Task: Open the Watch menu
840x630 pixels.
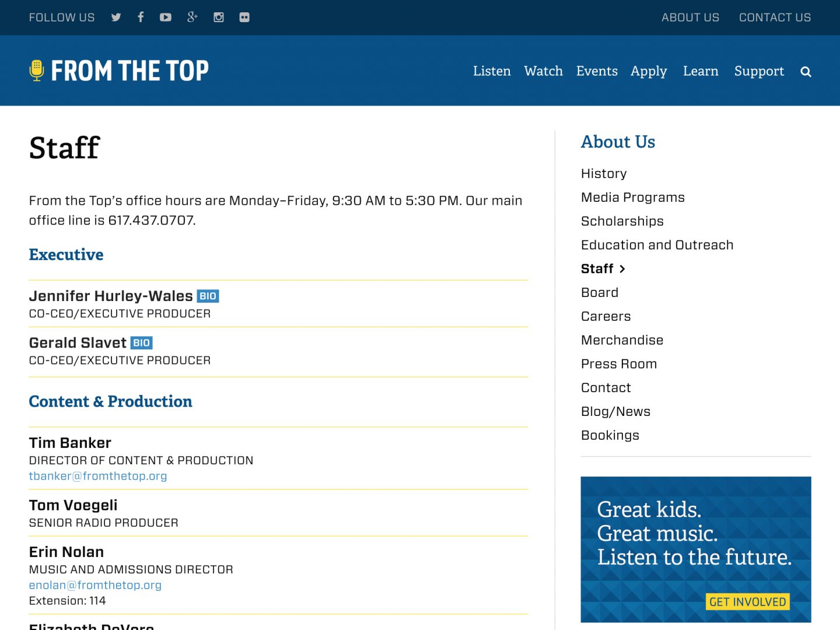Action: point(543,71)
